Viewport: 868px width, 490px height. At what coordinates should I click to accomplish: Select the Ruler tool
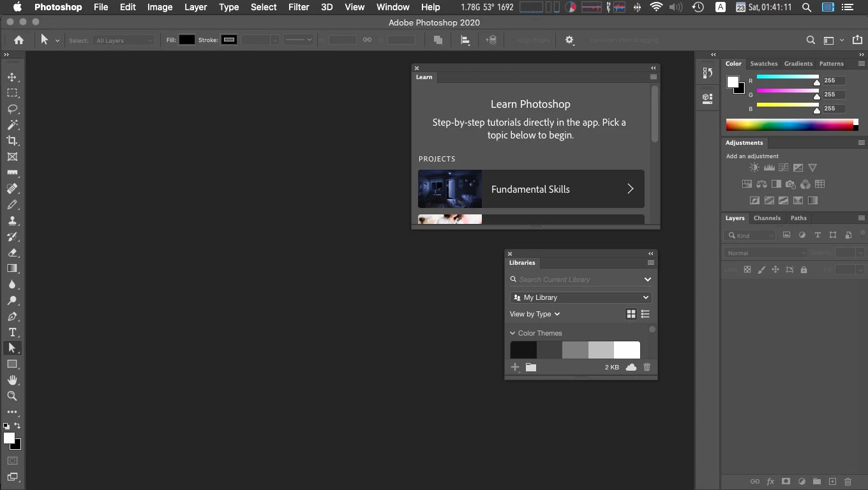pyautogui.click(x=12, y=173)
